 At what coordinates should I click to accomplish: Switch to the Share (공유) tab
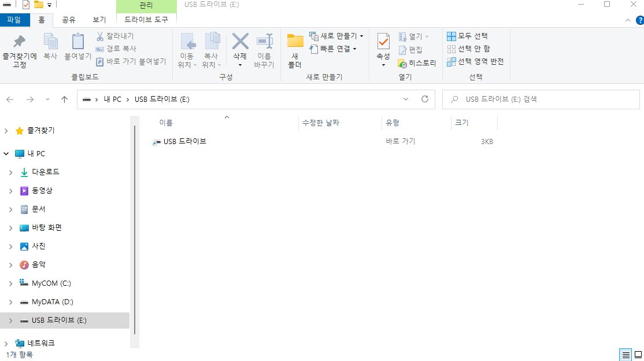[69, 20]
